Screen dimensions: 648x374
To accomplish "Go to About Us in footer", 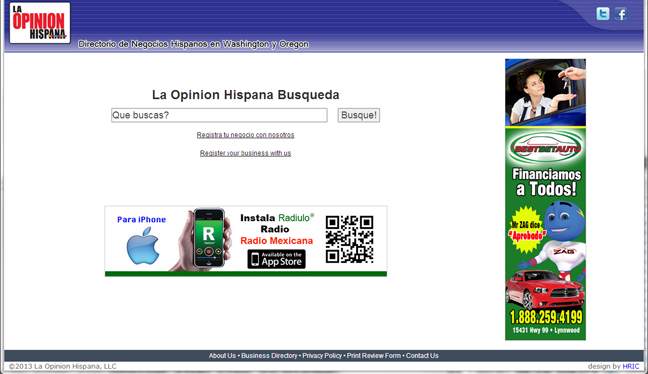I will 222,356.
